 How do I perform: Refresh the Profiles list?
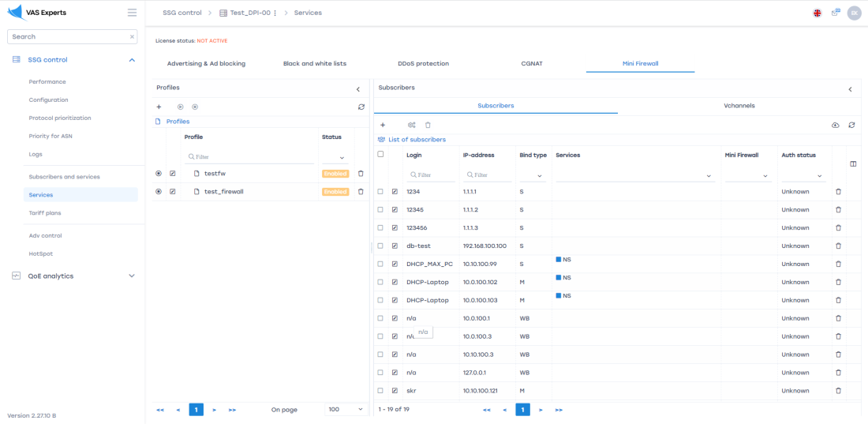pos(361,107)
